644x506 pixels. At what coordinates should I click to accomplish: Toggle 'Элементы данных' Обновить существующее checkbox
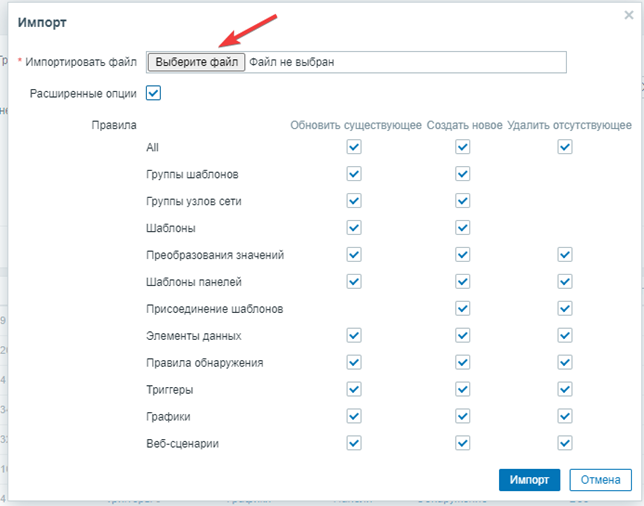(x=353, y=336)
